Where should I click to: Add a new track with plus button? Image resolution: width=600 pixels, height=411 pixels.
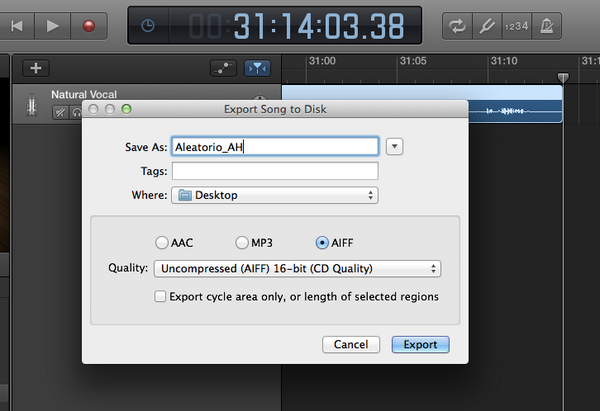coord(36,68)
